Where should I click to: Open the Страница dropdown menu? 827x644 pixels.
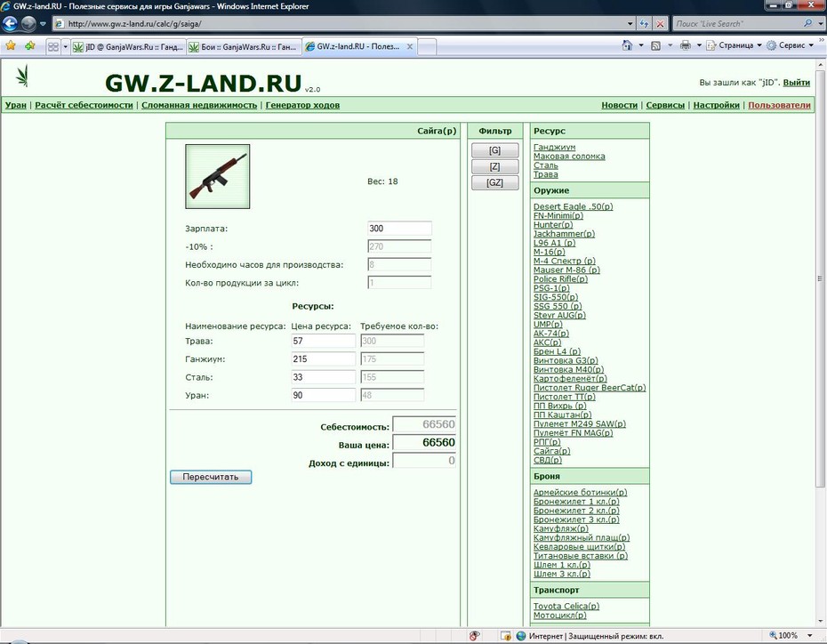[x=735, y=46]
